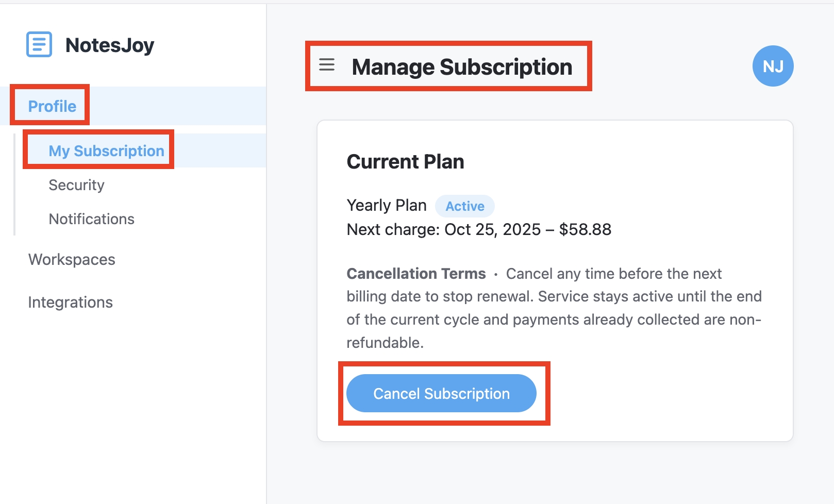Image resolution: width=834 pixels, height=504 pixels.
Task: Select the Profile sidebar section
Action: [52, 106]
